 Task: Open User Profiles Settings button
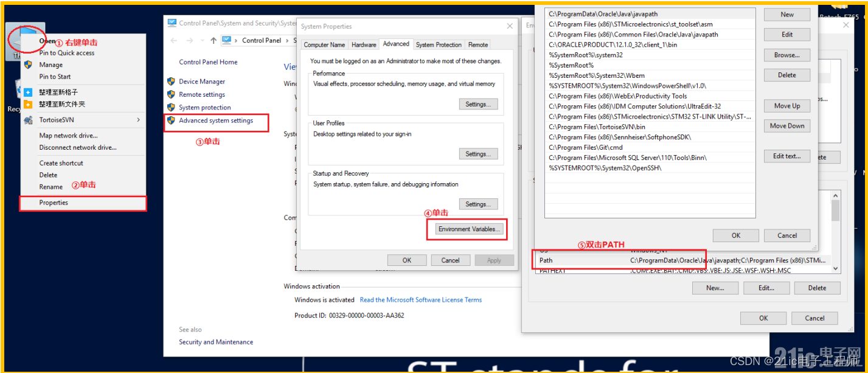(478, 154)
